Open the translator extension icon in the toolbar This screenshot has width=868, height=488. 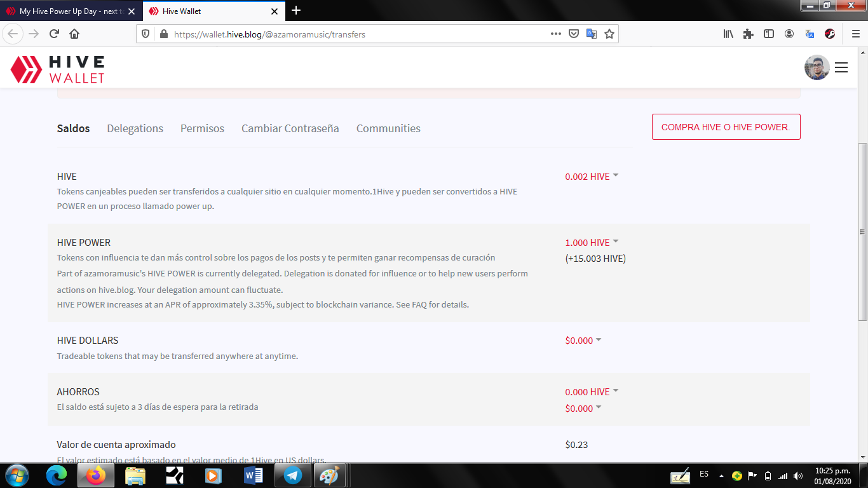coord(810,34)
